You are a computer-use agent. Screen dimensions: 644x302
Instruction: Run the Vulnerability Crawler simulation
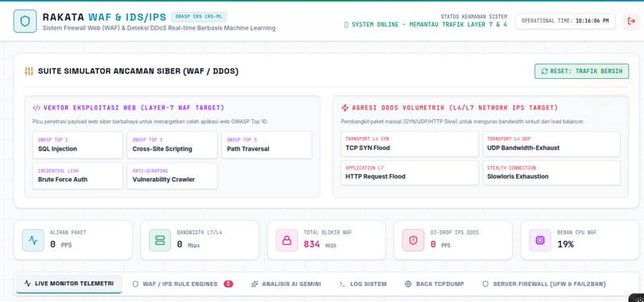(x=172, y=176)
